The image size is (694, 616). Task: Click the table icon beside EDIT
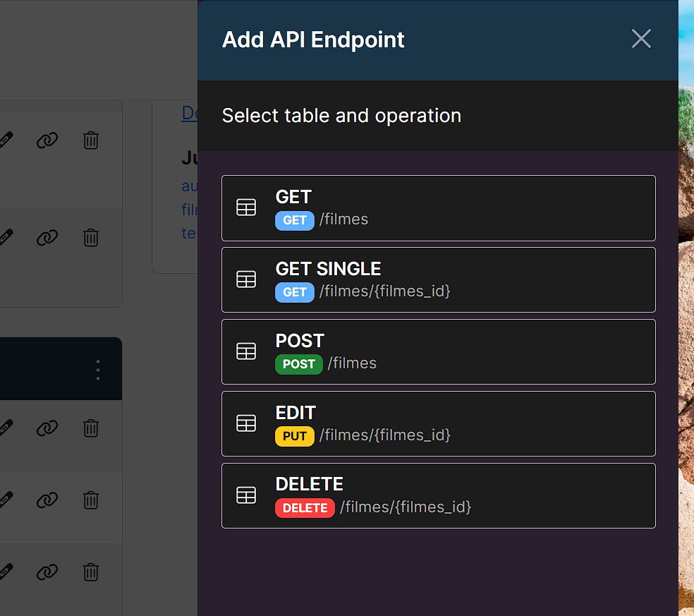tap(246, 423)
